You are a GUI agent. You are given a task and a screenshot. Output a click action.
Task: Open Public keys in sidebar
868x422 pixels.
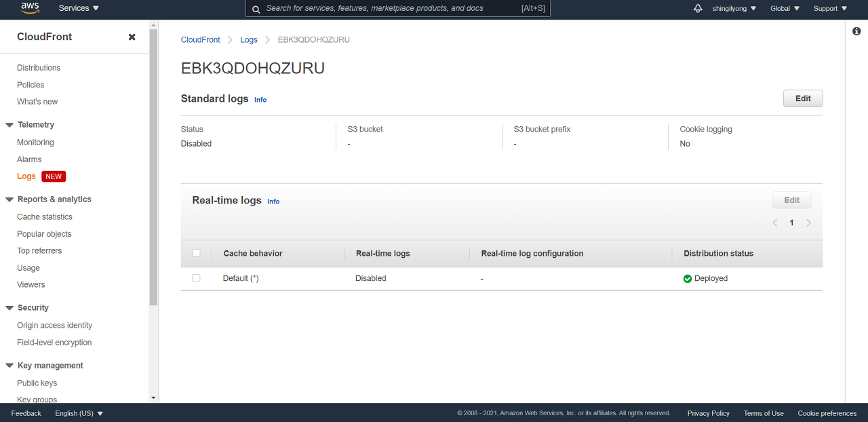[37, 383]
